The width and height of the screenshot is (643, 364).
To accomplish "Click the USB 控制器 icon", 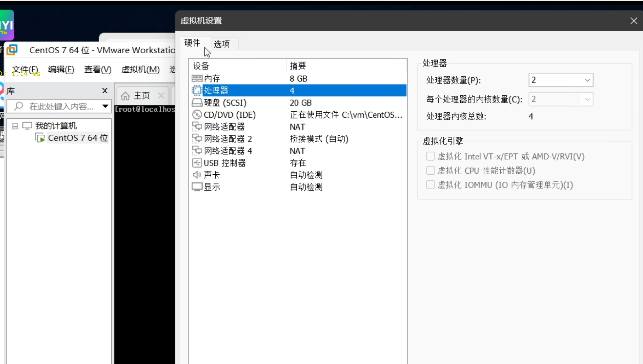I will coord(197,163).
